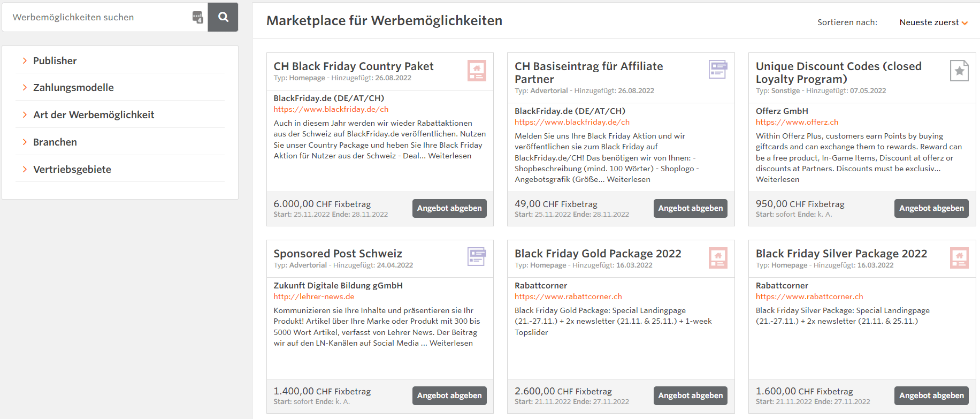
Task: Expand the Zahlungsmodelle filter
Action: point(73,88)
